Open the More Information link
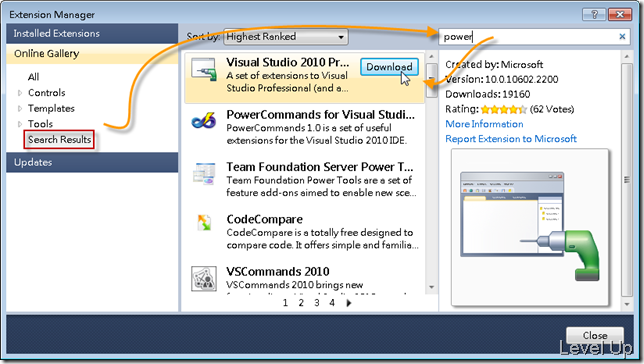The image size is (644, 364). pos(484,124)
